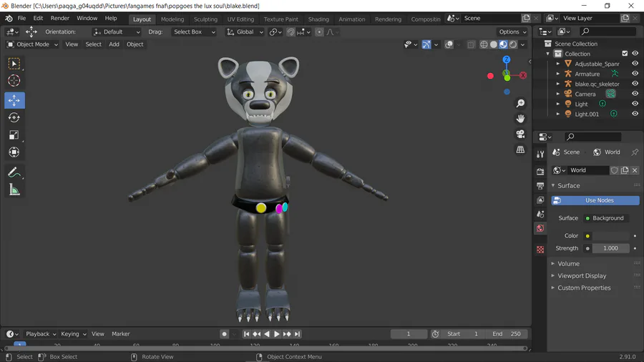Open the World properties tab icon
Viewport: 644px width, 362px height.
coord(540,229)
